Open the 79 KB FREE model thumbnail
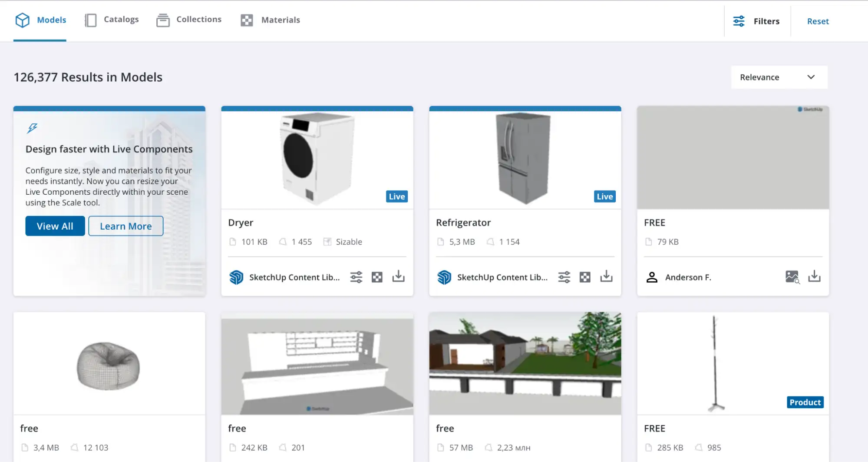The image size is (868, 462). tap(733, 157)
